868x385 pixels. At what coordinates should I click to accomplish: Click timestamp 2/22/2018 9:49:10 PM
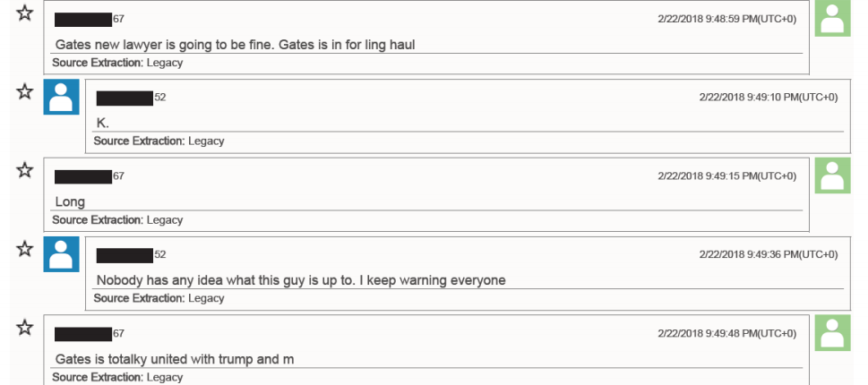(769, 98)
